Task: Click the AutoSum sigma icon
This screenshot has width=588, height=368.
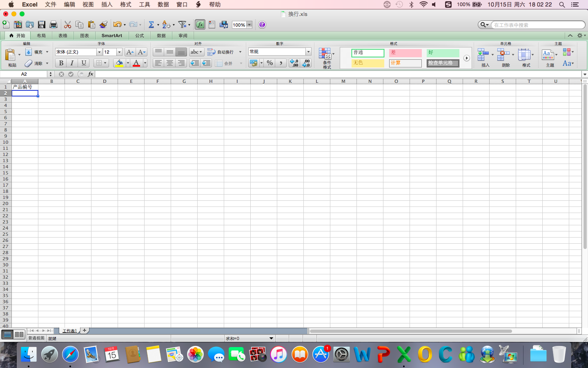Action: click(x=151, y=25)
